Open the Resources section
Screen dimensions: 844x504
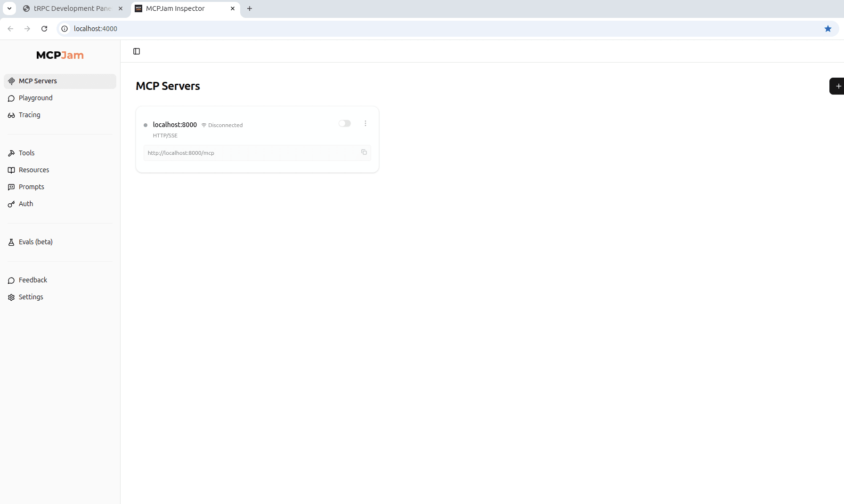click(x=60, y=170)
